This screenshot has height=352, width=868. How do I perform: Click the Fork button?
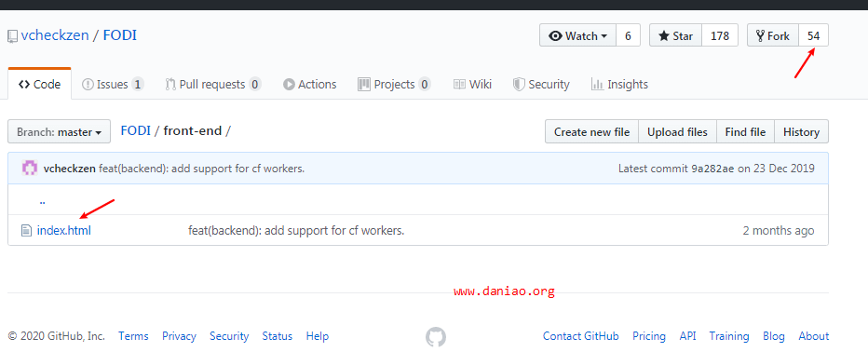[x=773, y=36]
